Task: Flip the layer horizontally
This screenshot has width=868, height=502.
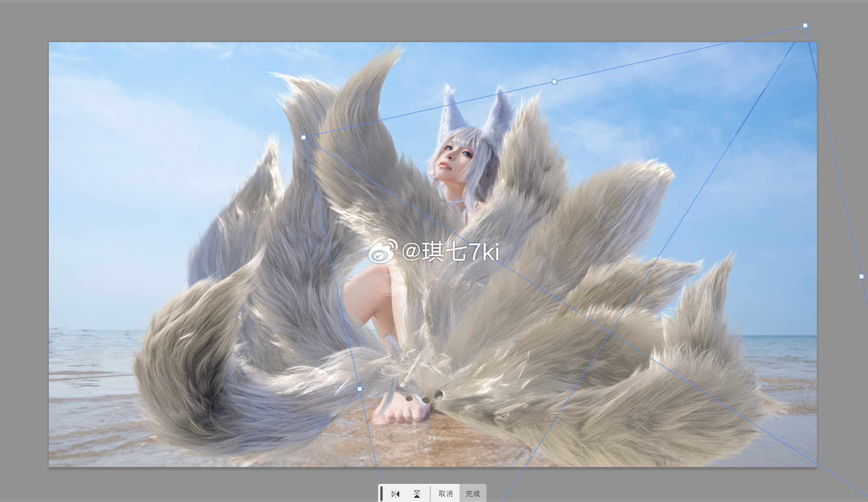Action: [396, 494]
